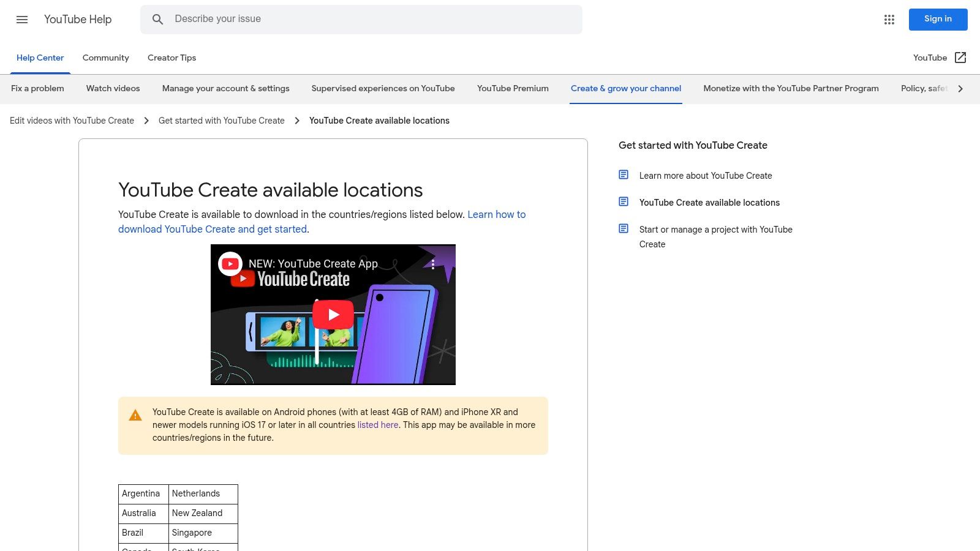Open the hamburger main menu

point(22,20)
